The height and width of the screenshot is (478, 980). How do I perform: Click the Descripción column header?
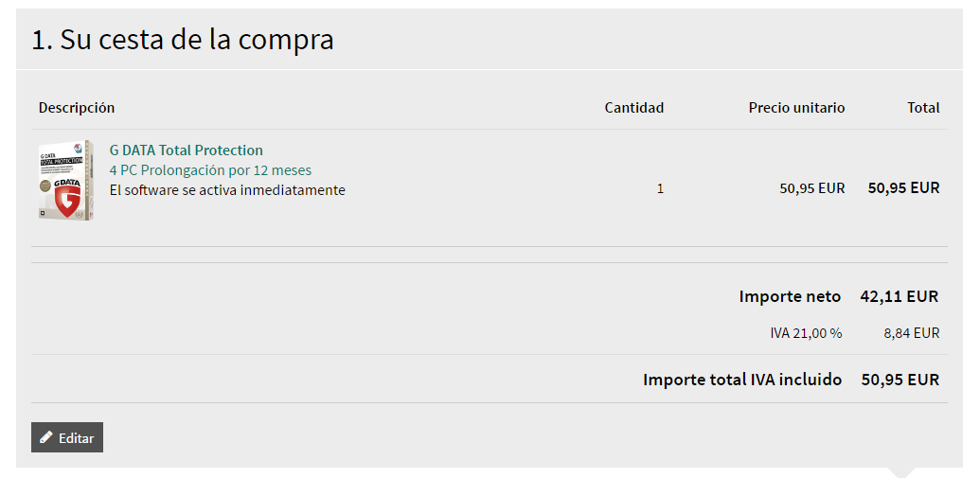[77, 108]
